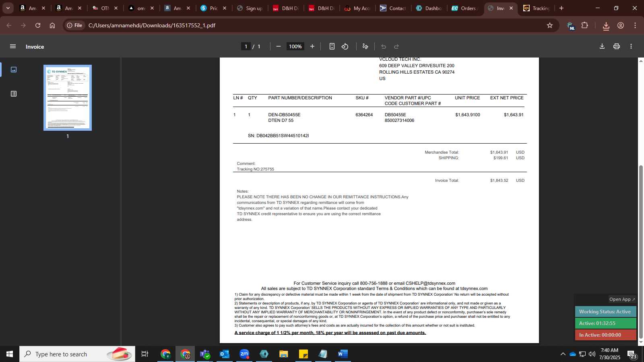
Task: Click the Open App button
Action: pyautogui.click(x=622, y=299)
